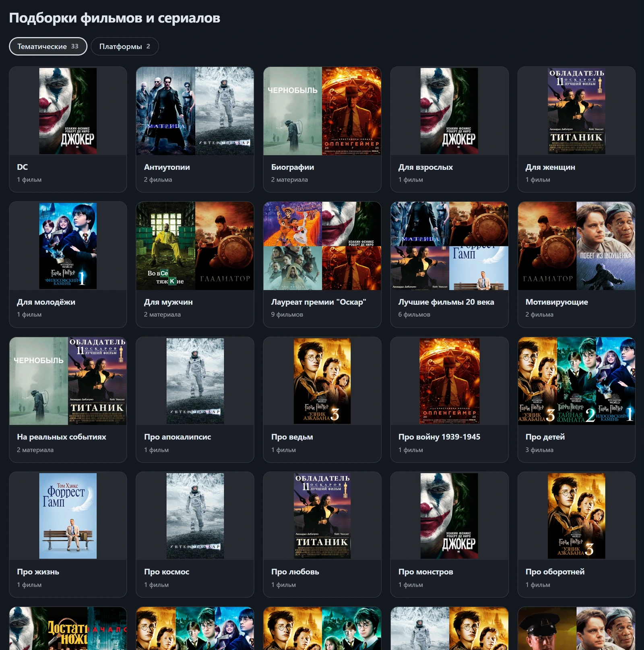The height and width of the screenshot is (650, 644).
Task: Open the Про детей collection thumbnail
Action: coord(576,381)
